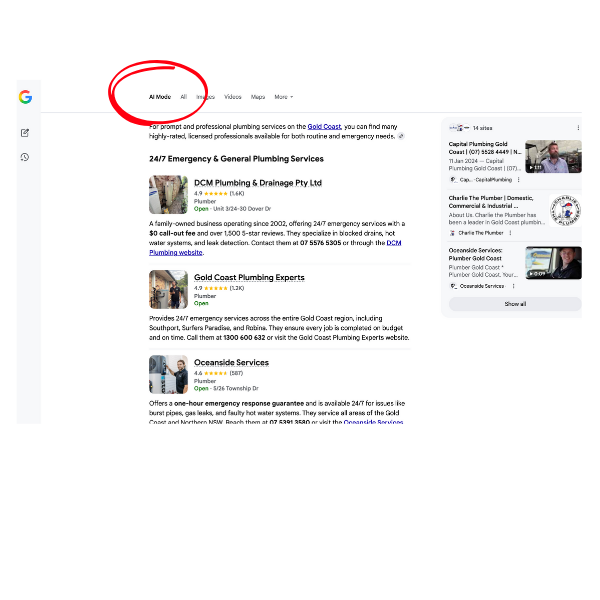Open the search history clock icon
600x600 pixels.
(x=25, y=157)
